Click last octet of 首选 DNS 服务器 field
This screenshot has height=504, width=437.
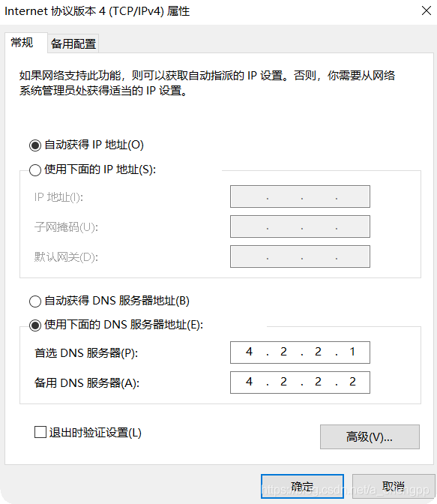[x=352, y=352]
